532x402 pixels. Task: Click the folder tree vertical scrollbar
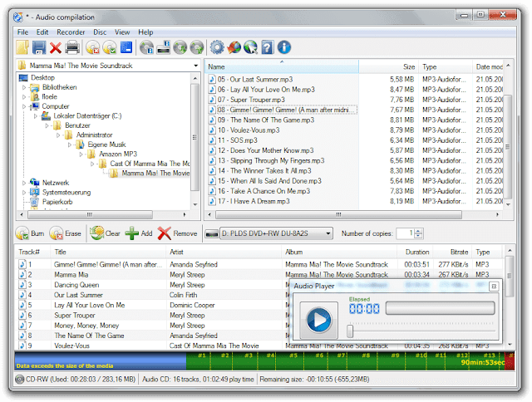[195, 137]
